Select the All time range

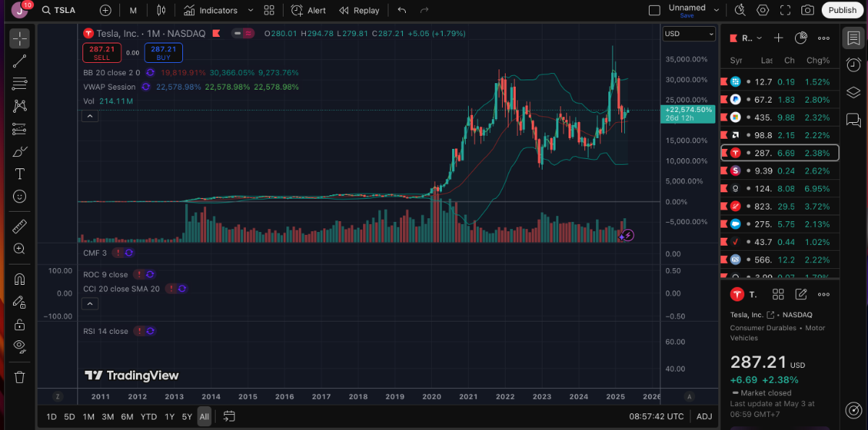pos(205,416)
